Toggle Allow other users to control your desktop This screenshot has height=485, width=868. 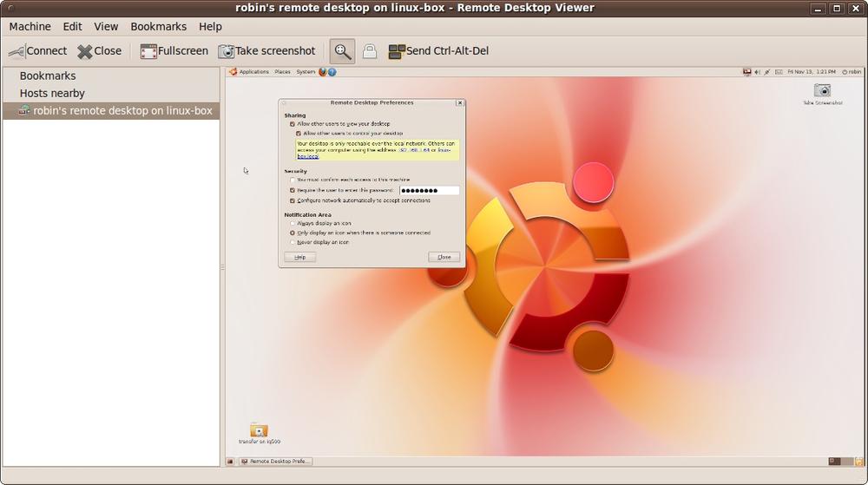[299, 134]
